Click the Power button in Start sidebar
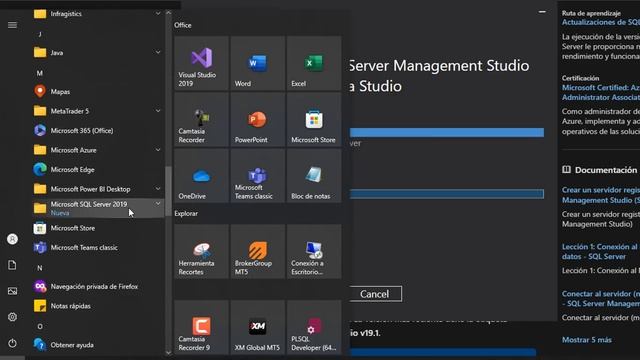Screen dimensions: 640x360 point(12,343)
